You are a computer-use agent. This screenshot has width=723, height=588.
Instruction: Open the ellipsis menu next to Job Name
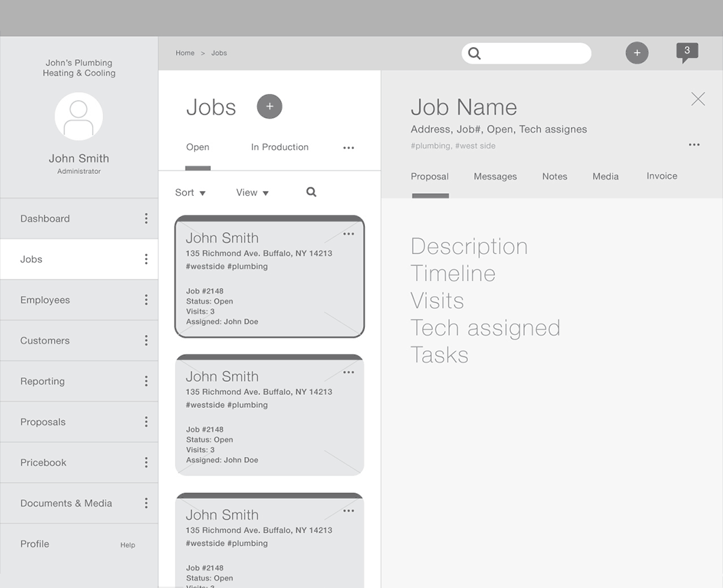694,145
